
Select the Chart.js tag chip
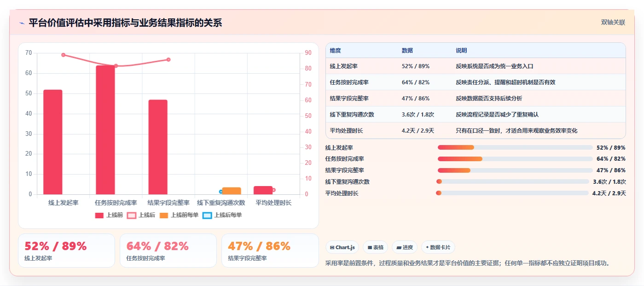[342, 247]
